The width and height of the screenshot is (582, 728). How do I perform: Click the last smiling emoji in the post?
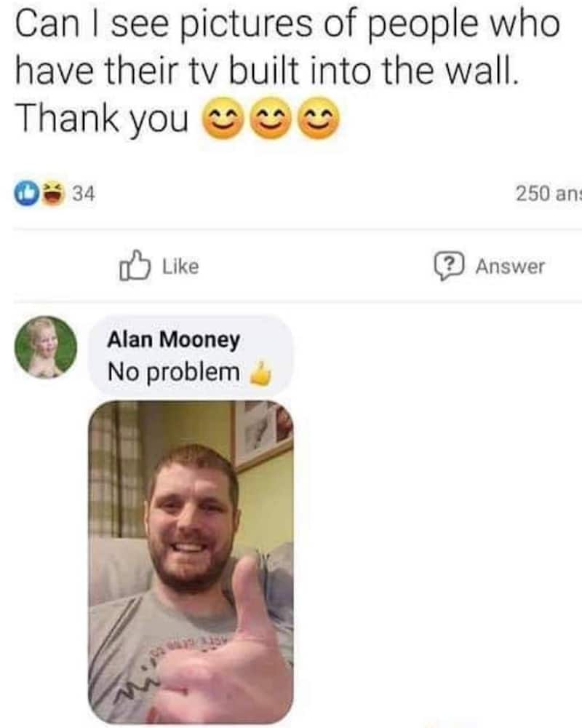pos(319,119)
